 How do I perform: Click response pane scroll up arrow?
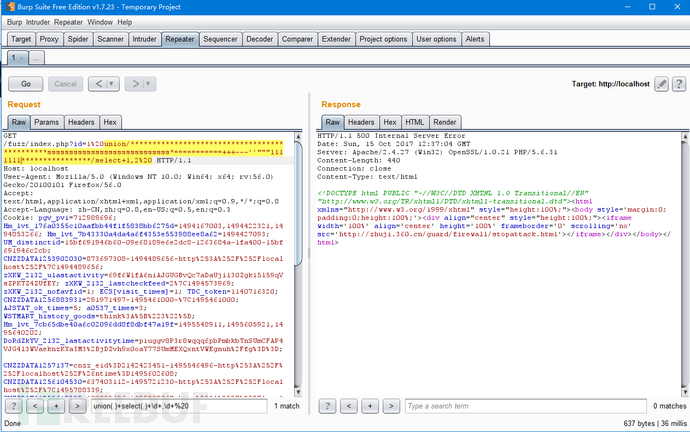coord(685,137)
